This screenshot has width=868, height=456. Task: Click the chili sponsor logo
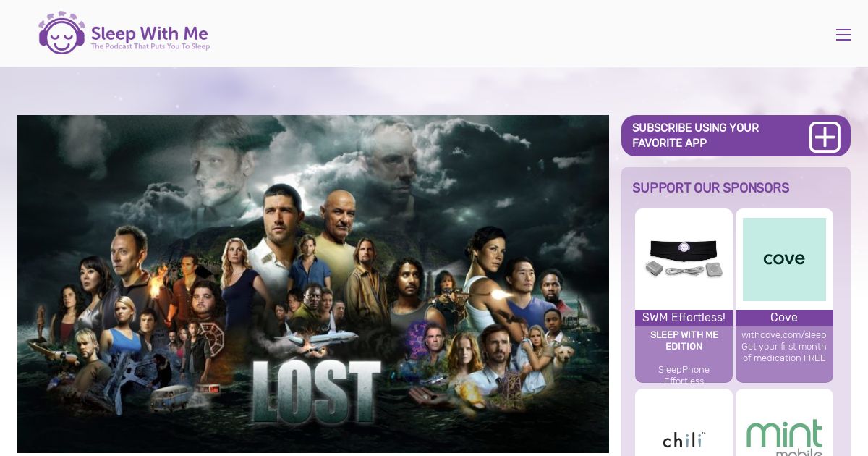pyautogui.click(x=684, y=439)
